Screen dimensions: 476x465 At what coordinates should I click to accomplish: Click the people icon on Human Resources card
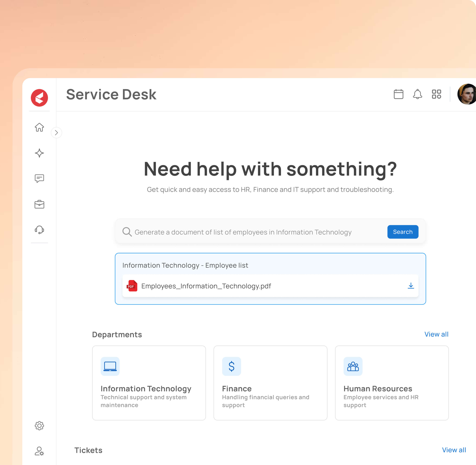point(353,366)
